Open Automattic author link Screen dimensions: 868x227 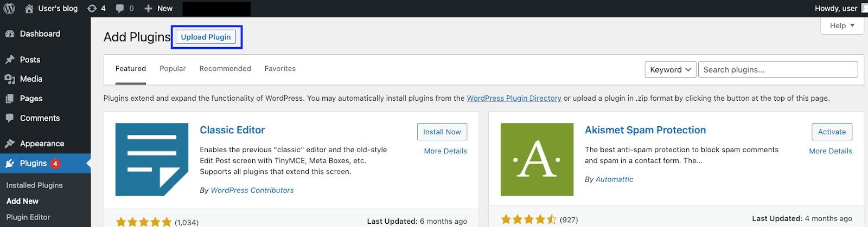coord(614,179)
